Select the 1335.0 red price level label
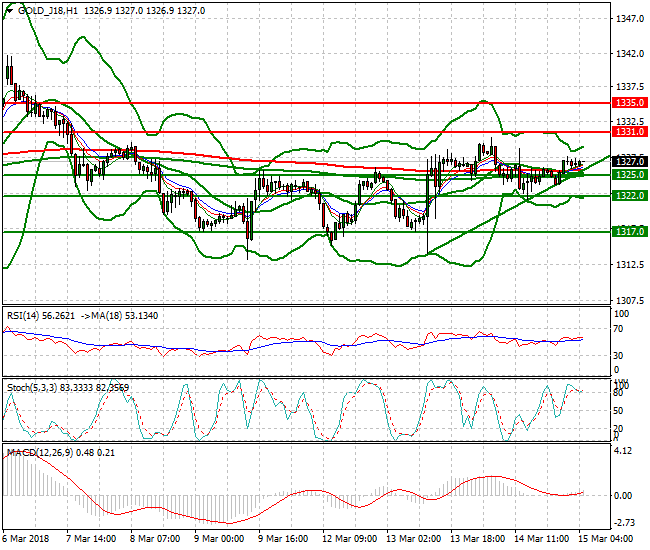This screenshot has width=650, height=550. coord(630,102)
